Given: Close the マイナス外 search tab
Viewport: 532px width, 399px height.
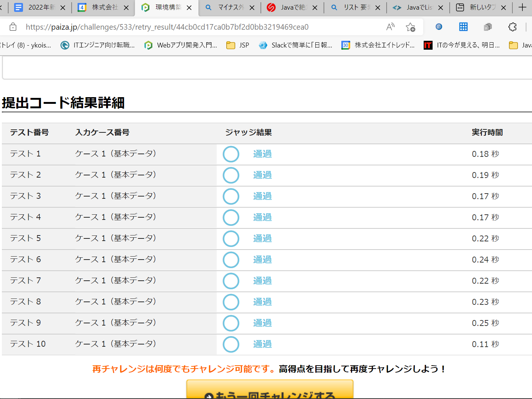Looking at the screenshot, I should (252, 7).
